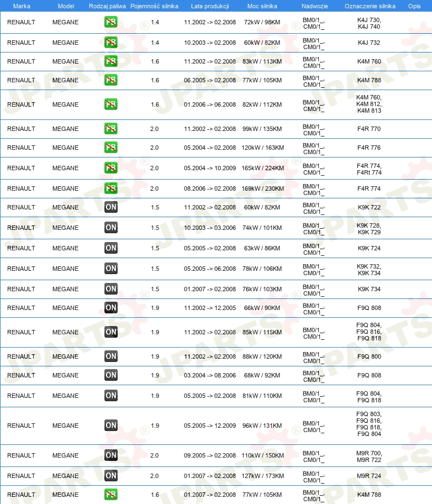
Task: Select the petrol icon in the F4R 770 row
Action: coord(111,129)
